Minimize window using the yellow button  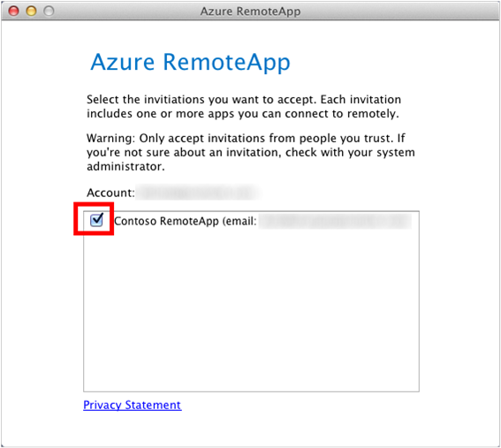click(x=31, y=11)
